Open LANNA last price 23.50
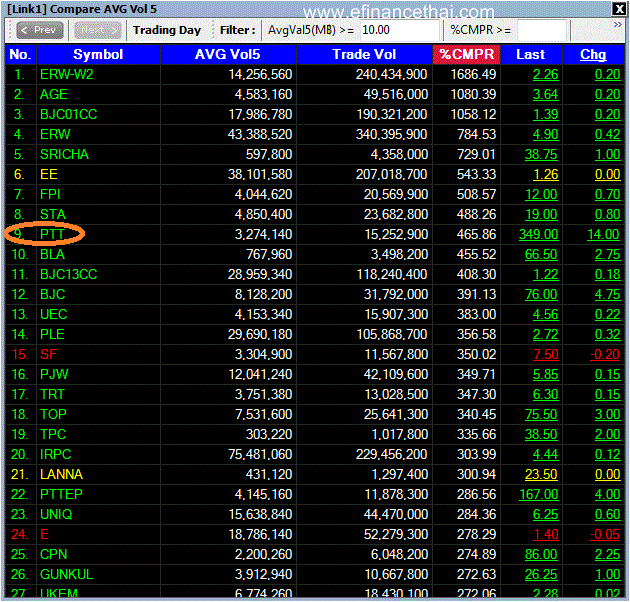The width and height of the screenshot is (630, 602). coord(541,474)
